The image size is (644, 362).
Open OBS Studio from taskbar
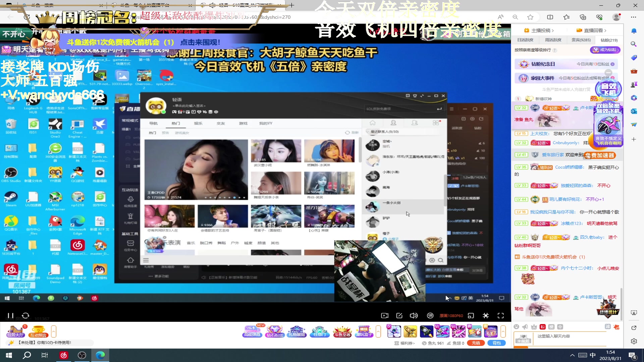pyautogui.click(x=82, y=355)
